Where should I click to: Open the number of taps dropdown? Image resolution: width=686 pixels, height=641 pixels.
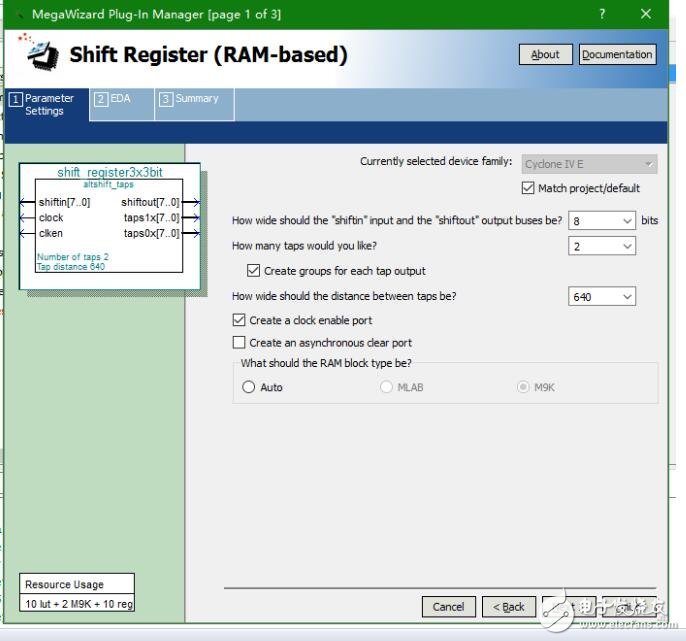pos(602,246)
